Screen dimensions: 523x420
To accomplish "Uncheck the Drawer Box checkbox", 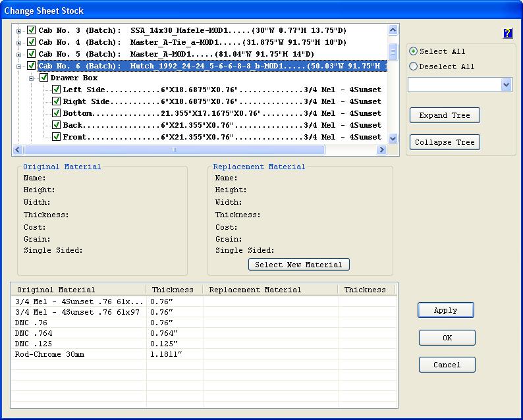I will 44,78.
